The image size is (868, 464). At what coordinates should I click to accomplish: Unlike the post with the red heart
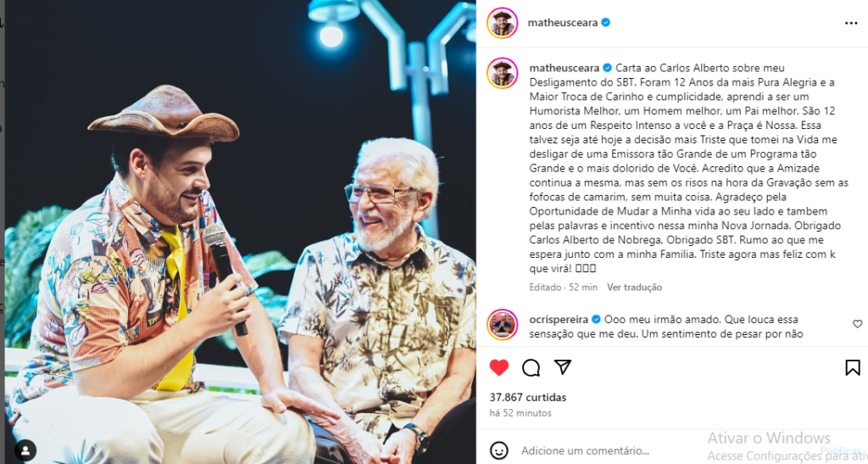(x=498, y=367)
